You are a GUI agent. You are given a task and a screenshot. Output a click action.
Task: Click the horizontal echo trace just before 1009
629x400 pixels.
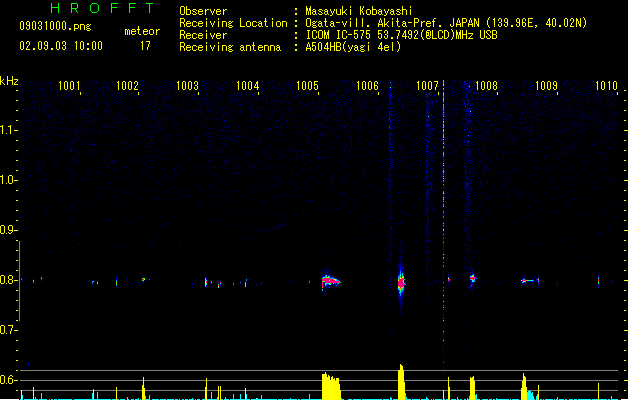(530, 280)
